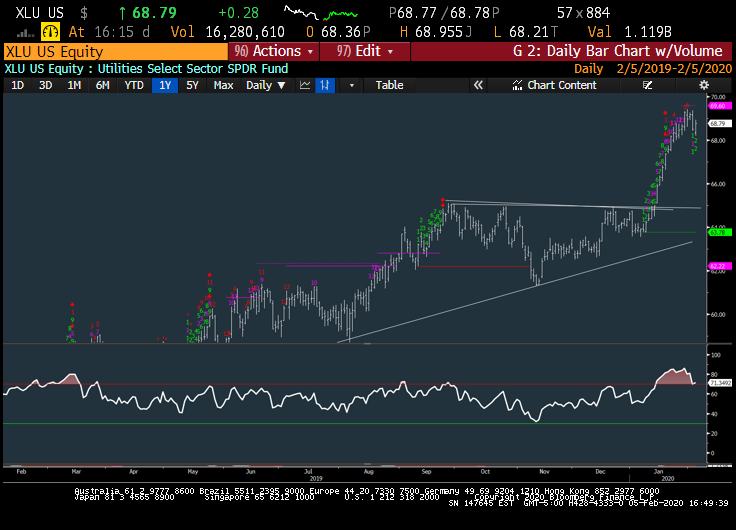The width and height of the screenshot is (736, 530).
Task: Select the 6M range tab
Action: pos(102,85)
